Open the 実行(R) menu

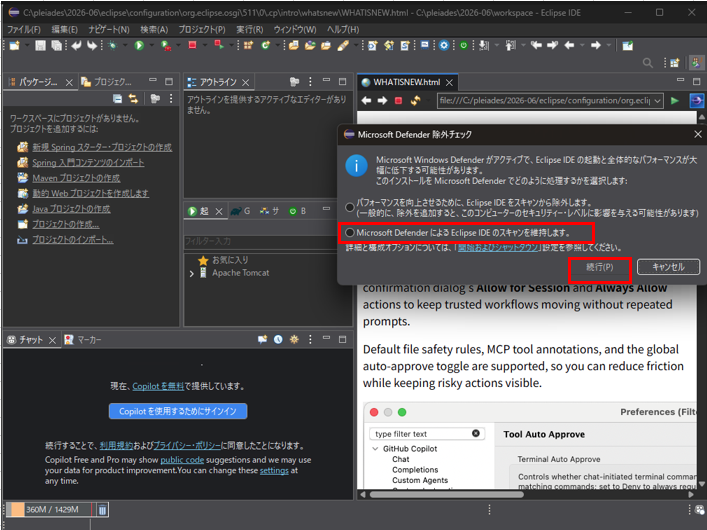tap(250, 29)
